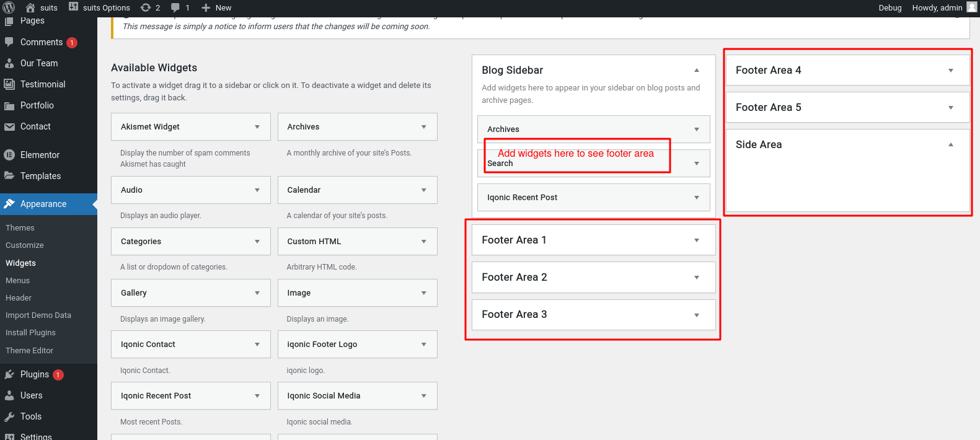Open Search widget in Blog Sidebar
Viewport: 980px width, 440px height.
(594, 163)
